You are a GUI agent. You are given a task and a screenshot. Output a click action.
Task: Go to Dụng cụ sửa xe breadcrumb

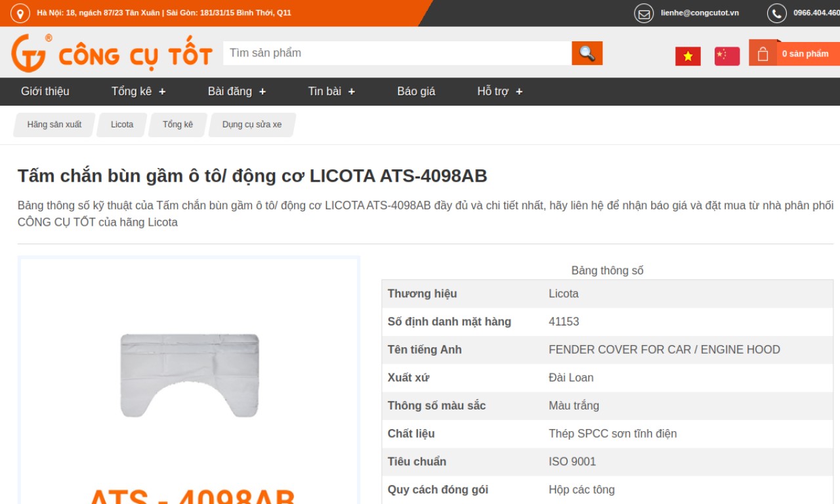point(252,125)
